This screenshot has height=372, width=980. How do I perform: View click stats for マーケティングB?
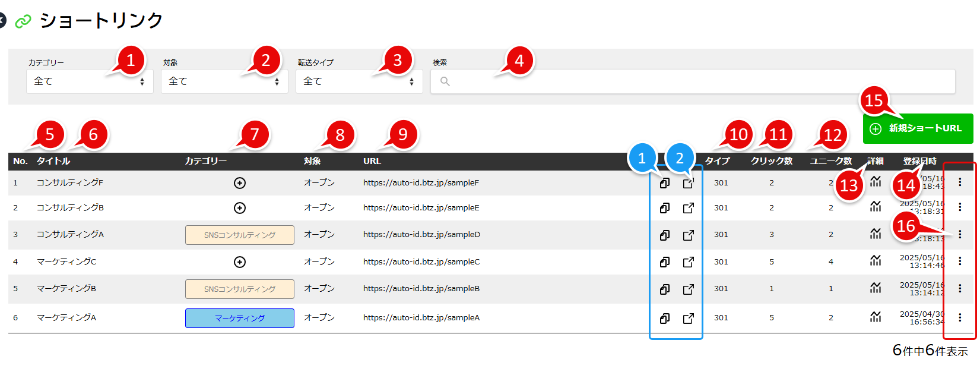(x=876, y=288)
